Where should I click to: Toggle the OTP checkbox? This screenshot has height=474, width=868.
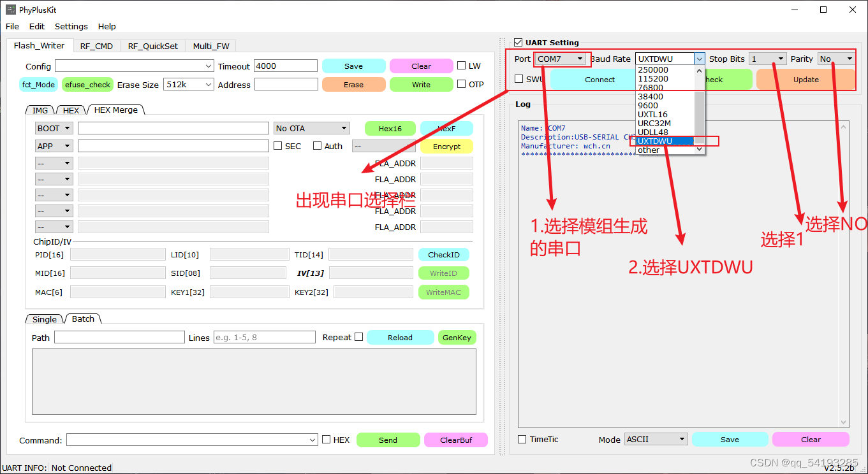(462, 84)
